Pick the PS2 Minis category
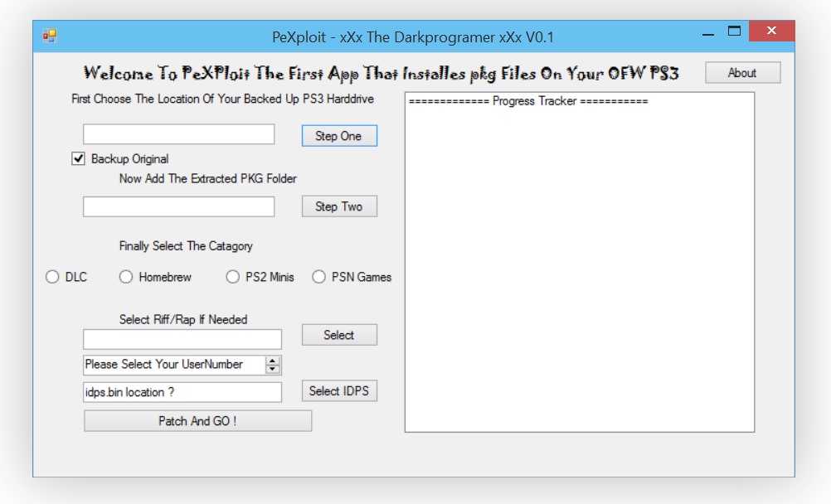This screenshot has height=504, width=831. coord(233,277)
